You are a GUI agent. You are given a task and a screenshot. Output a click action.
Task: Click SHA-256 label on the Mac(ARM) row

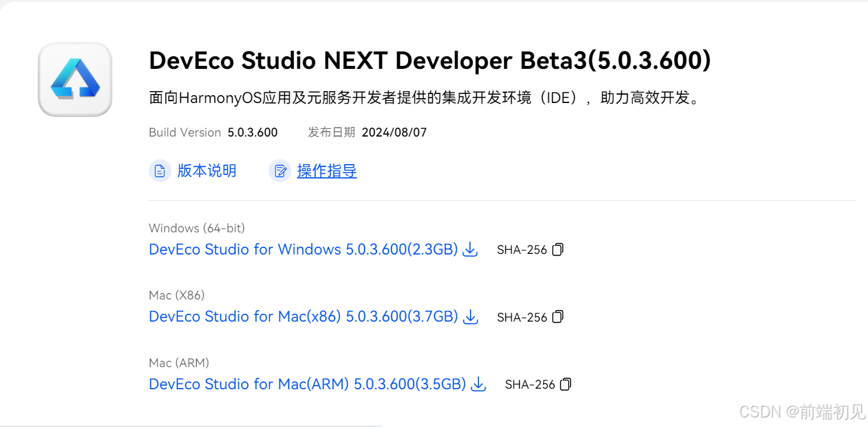pos(531,385)
